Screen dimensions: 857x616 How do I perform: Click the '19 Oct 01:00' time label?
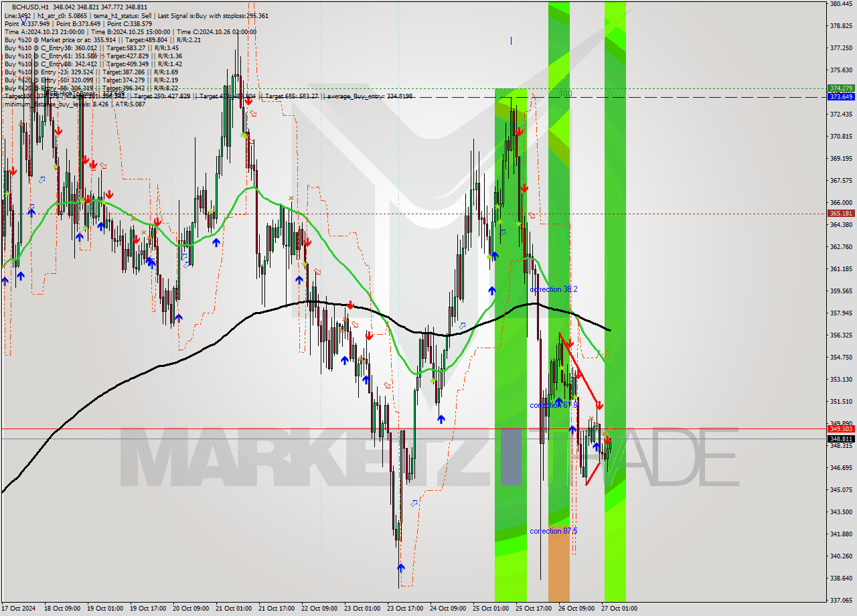coord(104,609)
